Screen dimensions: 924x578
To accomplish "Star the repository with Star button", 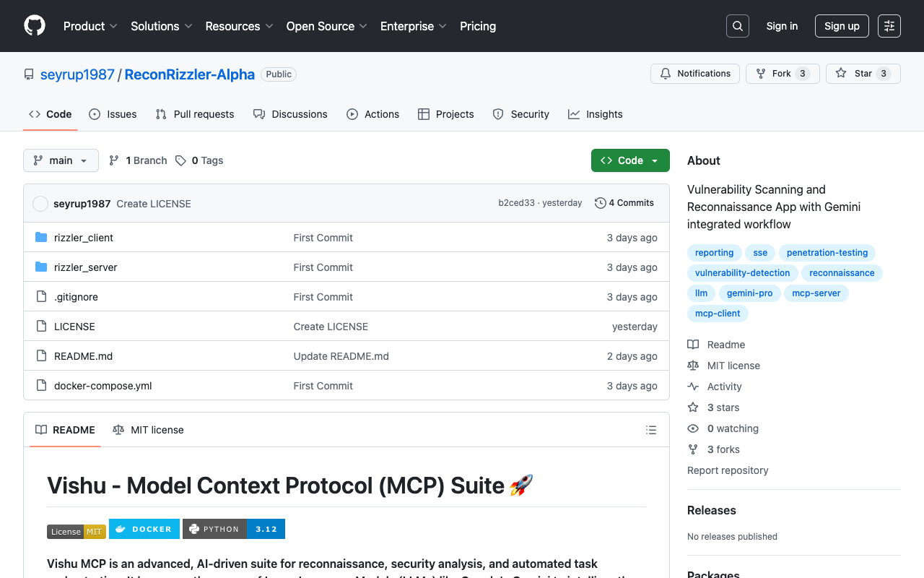I will click(863, 74).
